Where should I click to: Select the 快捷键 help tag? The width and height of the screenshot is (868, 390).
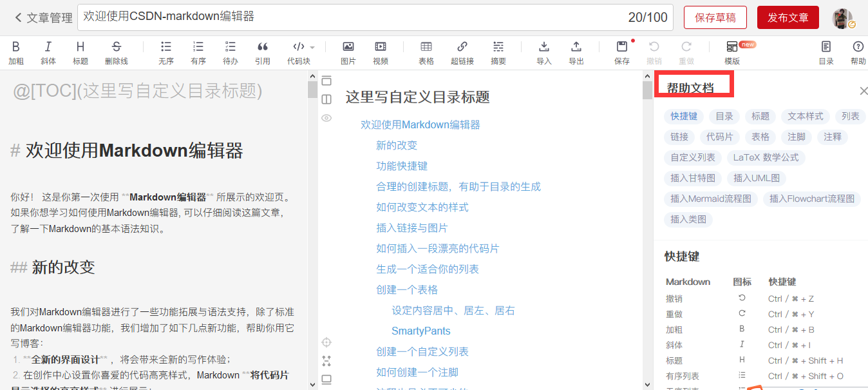point(684,116)
